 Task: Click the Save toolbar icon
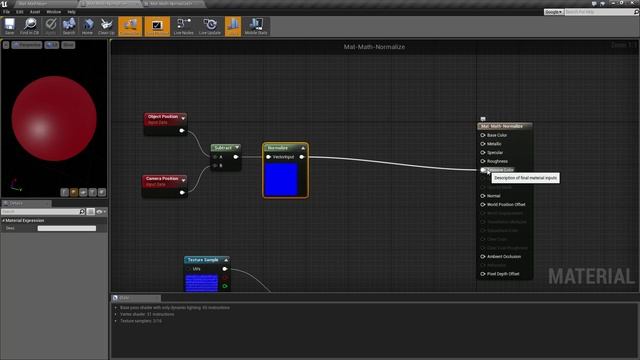click(9, 26)
